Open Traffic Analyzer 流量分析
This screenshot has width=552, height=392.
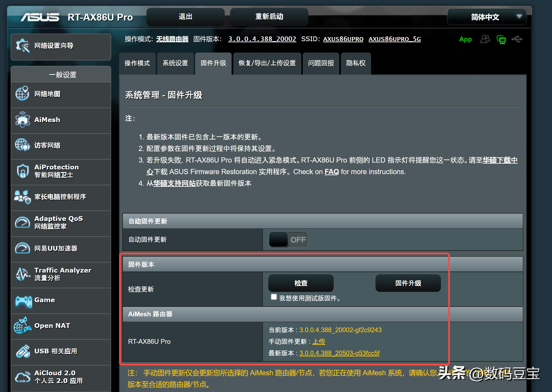pos(63,274)
